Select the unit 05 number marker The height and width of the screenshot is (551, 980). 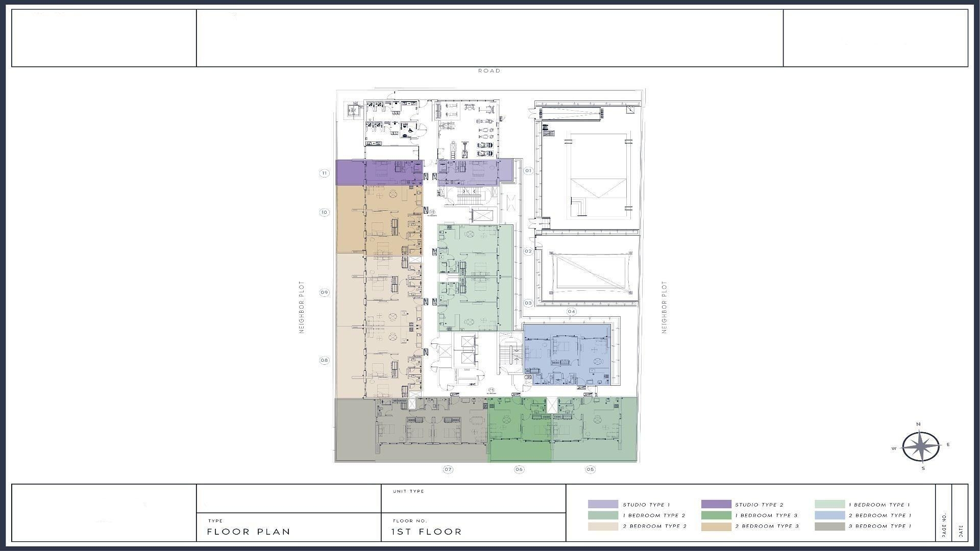click(x=591, y=469)
